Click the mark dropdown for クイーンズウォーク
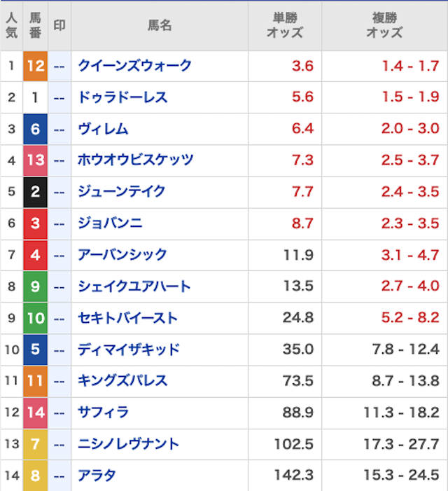Image resolution: width=448 pixels, height=491 pixels. click(x=59, y=66)
